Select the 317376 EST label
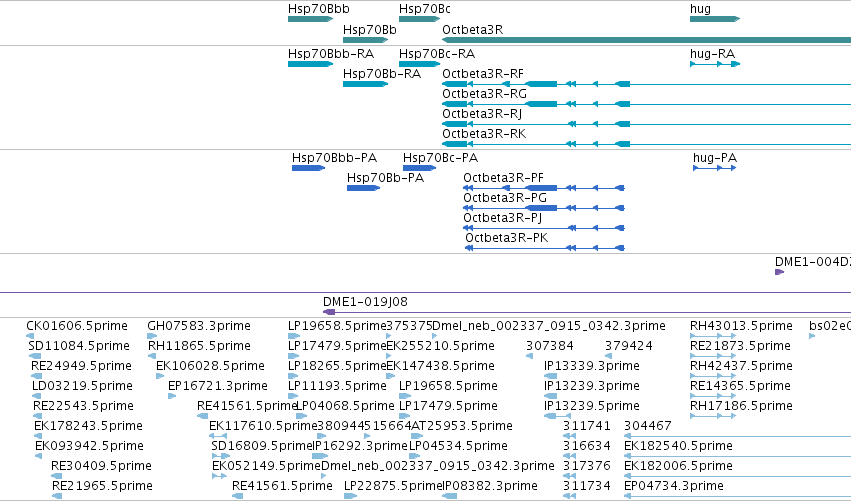851x501 pixels. click(x=587, y=466)
